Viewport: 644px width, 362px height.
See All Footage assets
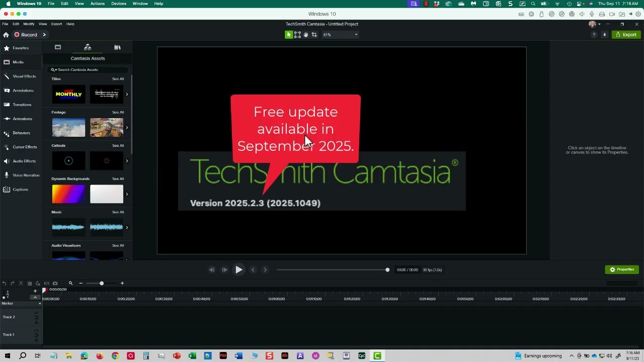pyautogui.click(x=118, y=112)
